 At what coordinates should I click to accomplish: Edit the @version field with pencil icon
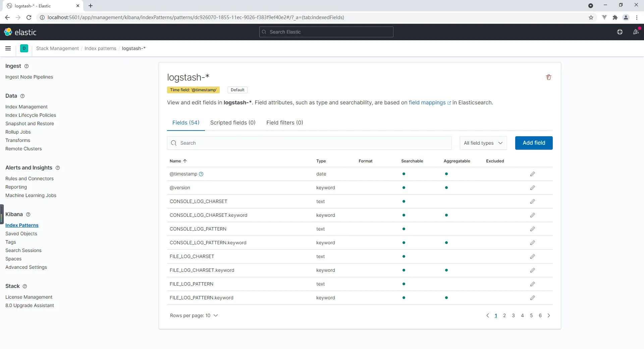click(x=533, y=188)
